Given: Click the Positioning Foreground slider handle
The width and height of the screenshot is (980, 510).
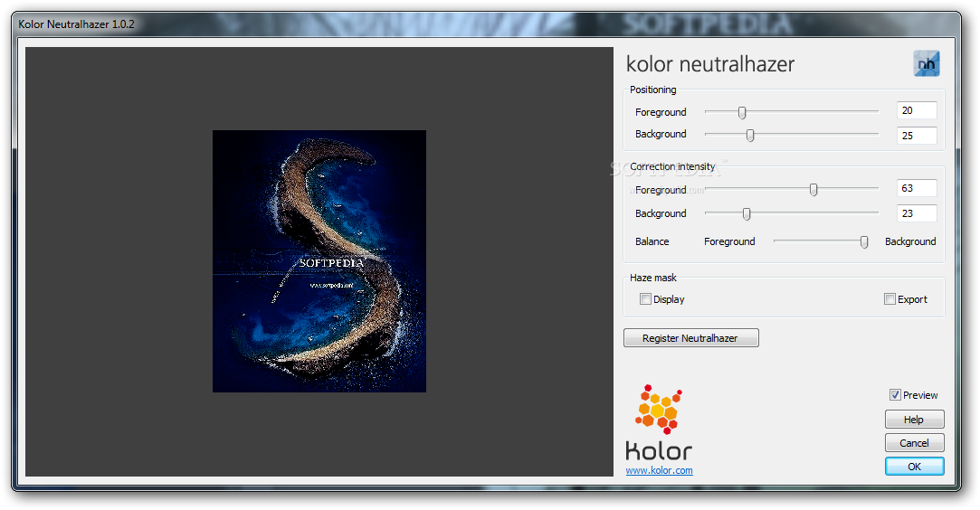Looking at the screenshot, I should point(742,112).
